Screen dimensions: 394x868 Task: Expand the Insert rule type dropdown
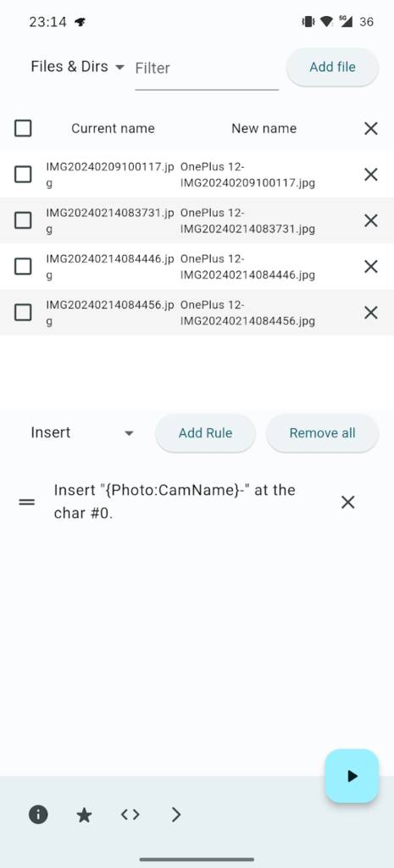point(82,432)
